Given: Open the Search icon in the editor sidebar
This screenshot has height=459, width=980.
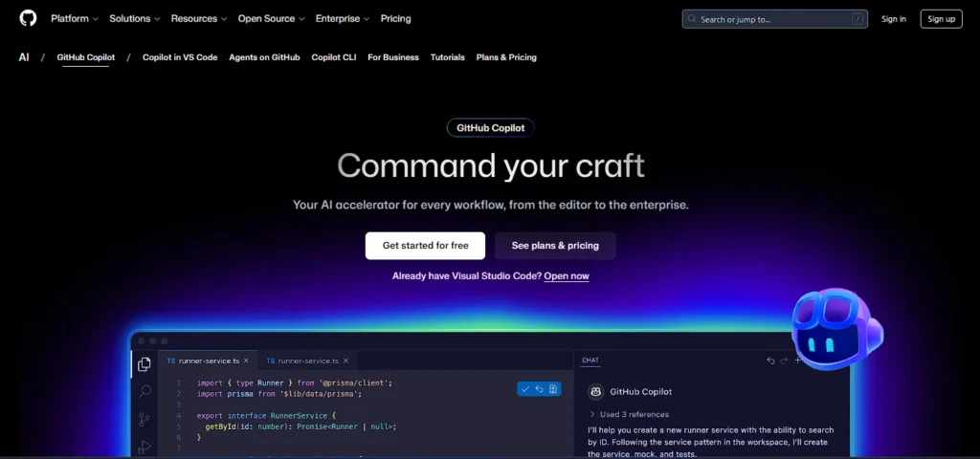Looking at the screenshot, I should (145, 391).
